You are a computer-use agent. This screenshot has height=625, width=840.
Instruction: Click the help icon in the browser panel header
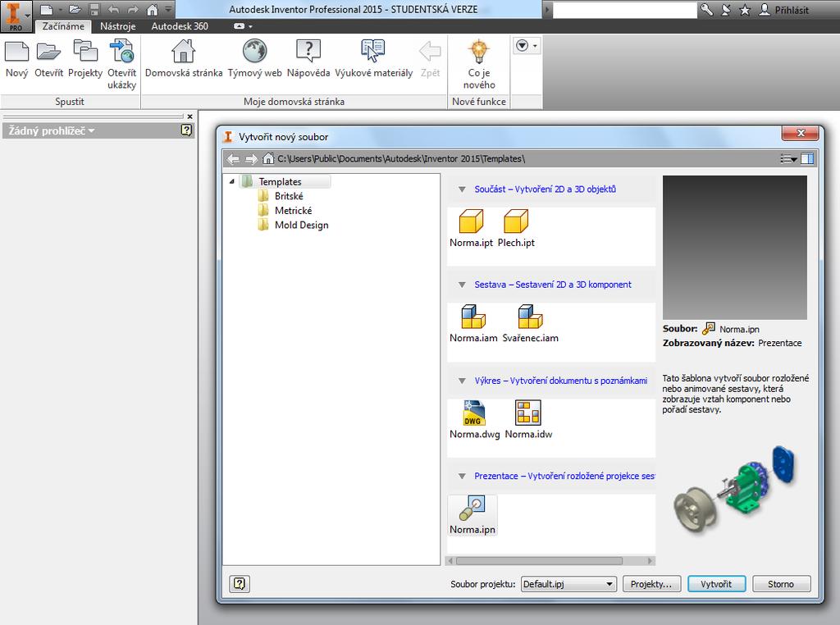tap(186, 130)
